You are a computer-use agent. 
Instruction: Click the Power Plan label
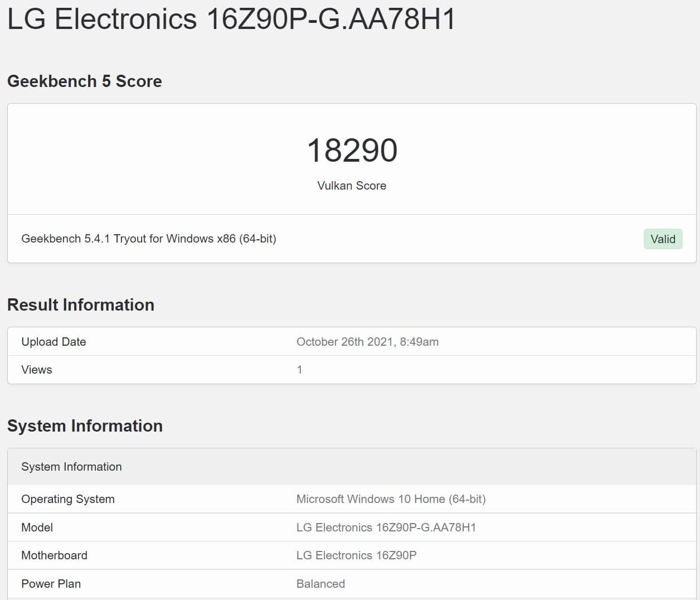pyautogui.click(x=51, y=584)
